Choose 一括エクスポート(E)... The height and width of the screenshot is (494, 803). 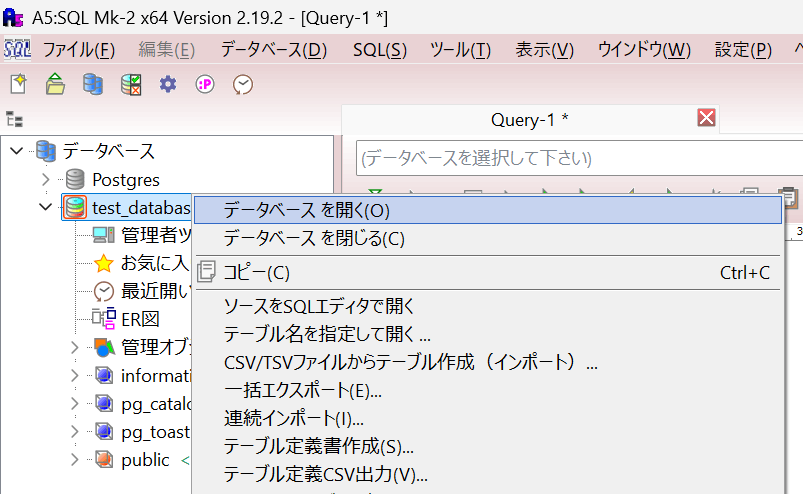coord(488,391)
